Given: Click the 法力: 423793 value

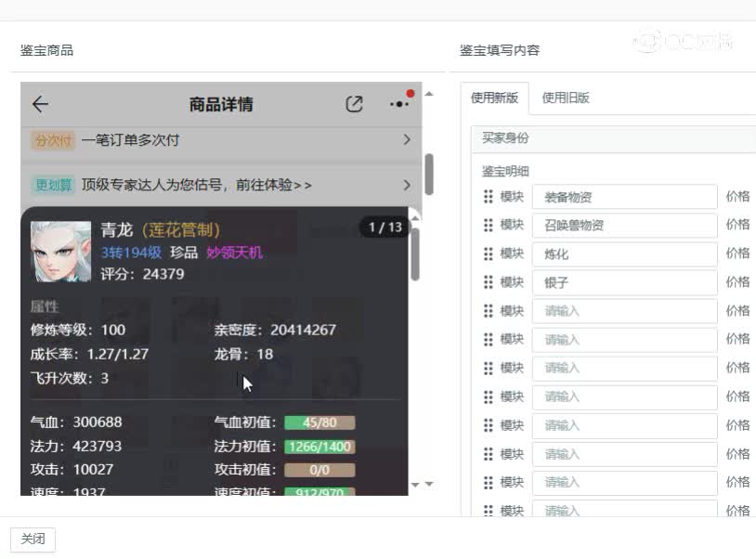Looking at the screenshot, I should (x=76, y=447).
